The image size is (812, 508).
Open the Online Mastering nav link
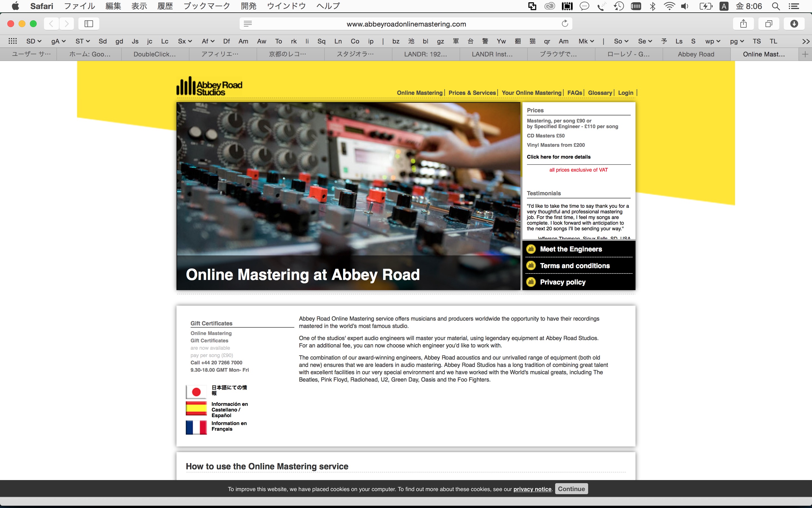click(x=420, y=93)
